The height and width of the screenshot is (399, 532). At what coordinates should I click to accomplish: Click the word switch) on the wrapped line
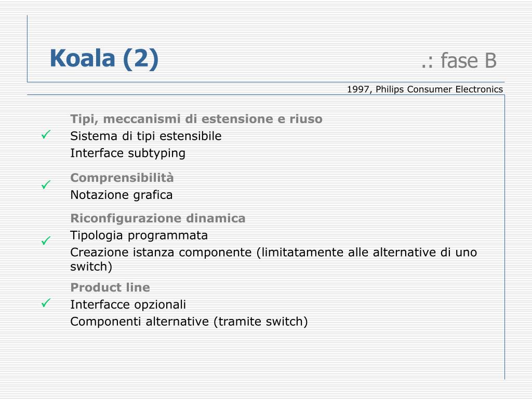click(91, 267)
